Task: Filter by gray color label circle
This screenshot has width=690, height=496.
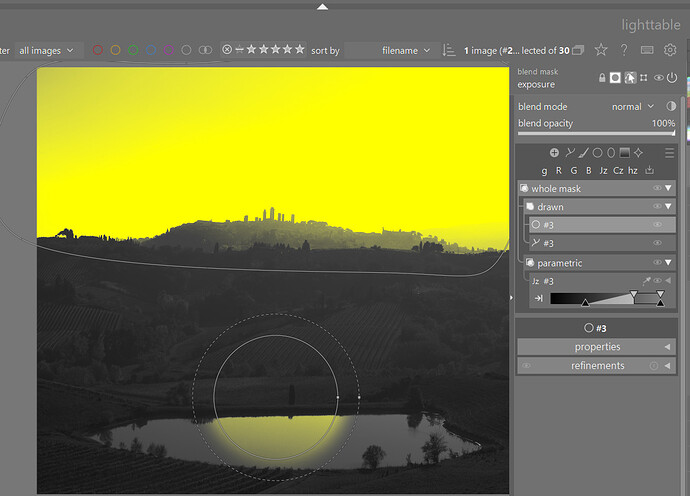Action: point(186,50)
